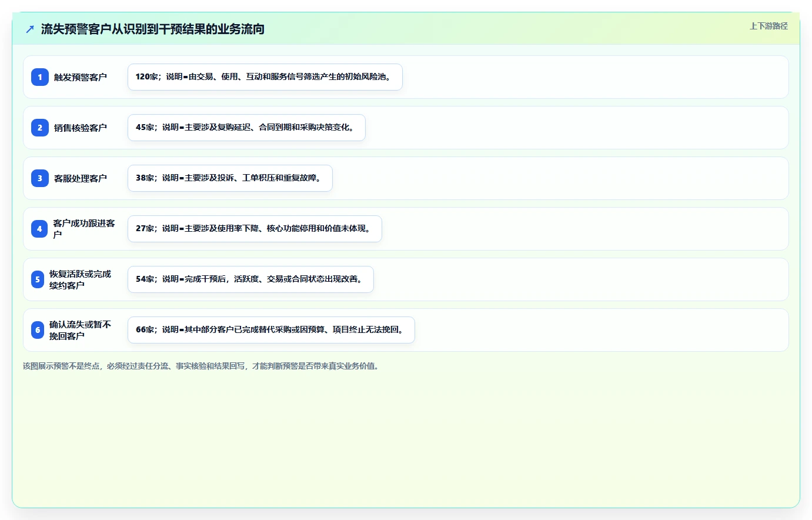The height and width of the screenshot is (520, 812).
Task: Click the 54家 description box
Action: pyautogui.click(x=250, y=279)
